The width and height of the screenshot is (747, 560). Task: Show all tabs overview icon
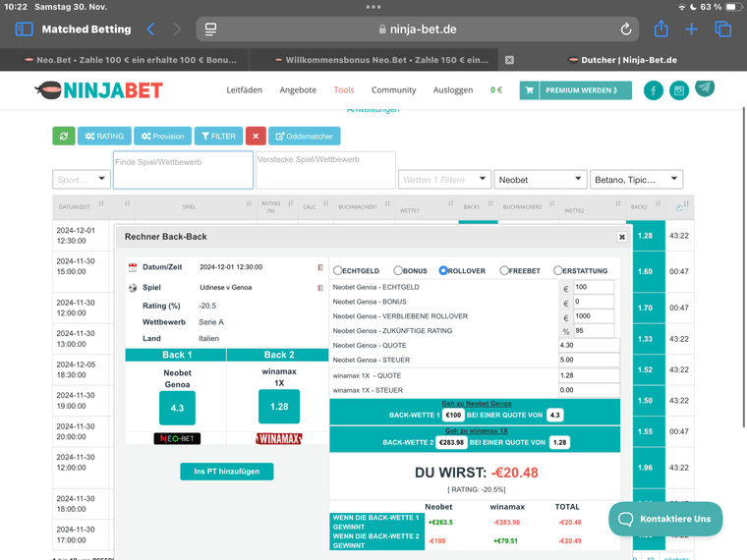(x=722, y=29)
